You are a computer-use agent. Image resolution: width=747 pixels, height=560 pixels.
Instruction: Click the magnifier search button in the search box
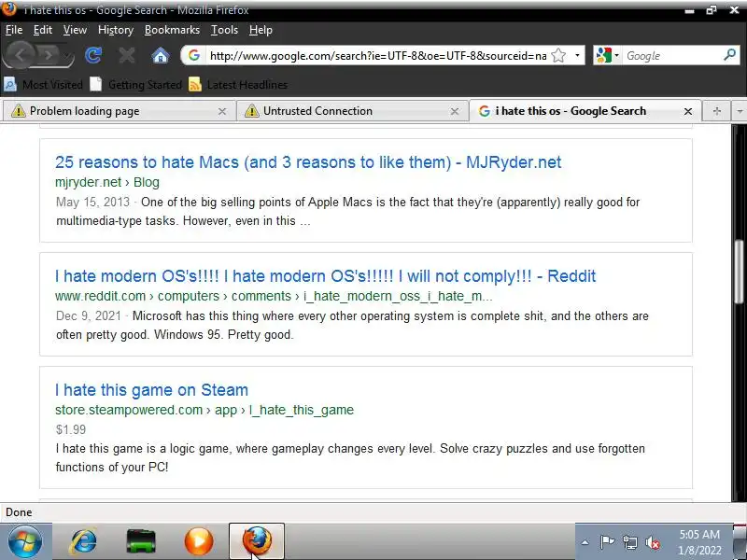coord(729,55)
